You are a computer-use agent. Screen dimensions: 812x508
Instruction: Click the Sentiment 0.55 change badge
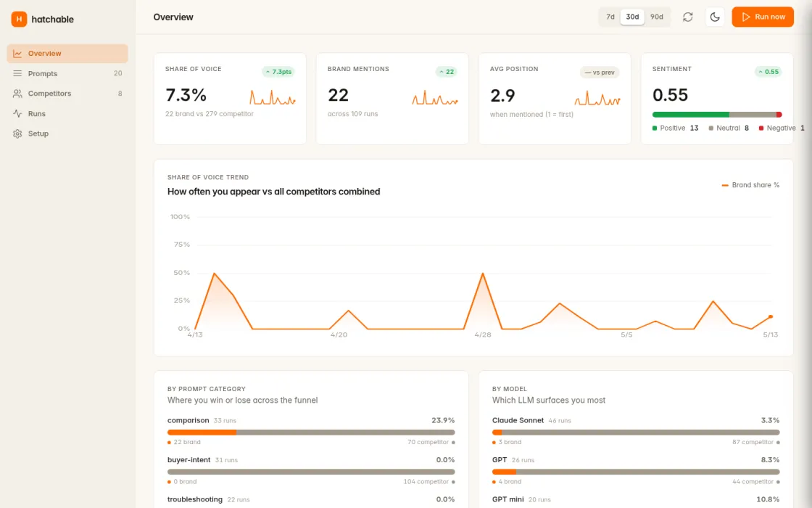point(768,72)
